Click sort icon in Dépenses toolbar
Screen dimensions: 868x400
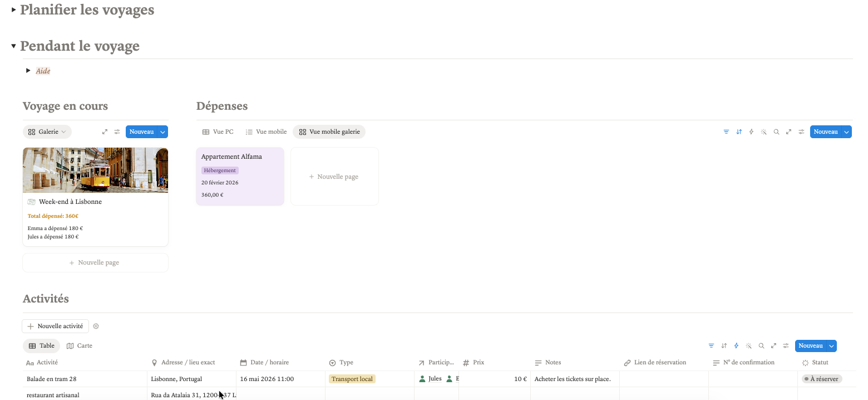[x=739, y=132]
